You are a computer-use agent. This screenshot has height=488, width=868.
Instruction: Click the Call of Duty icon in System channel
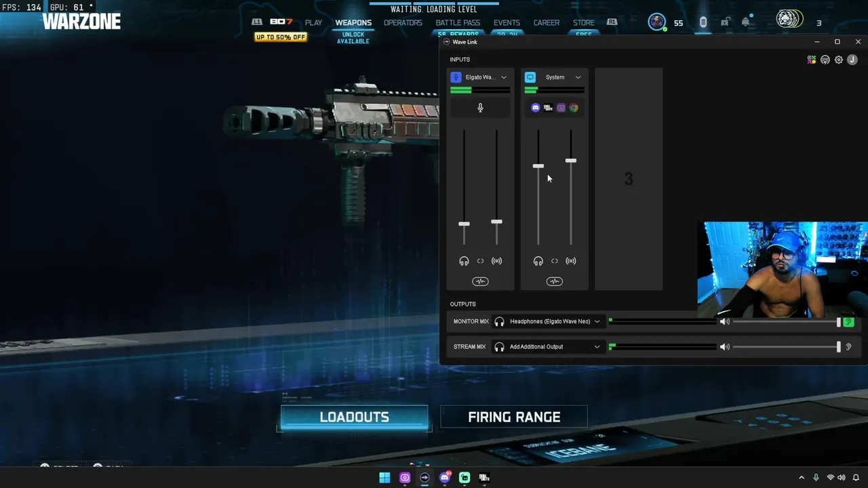click(548, 108)
